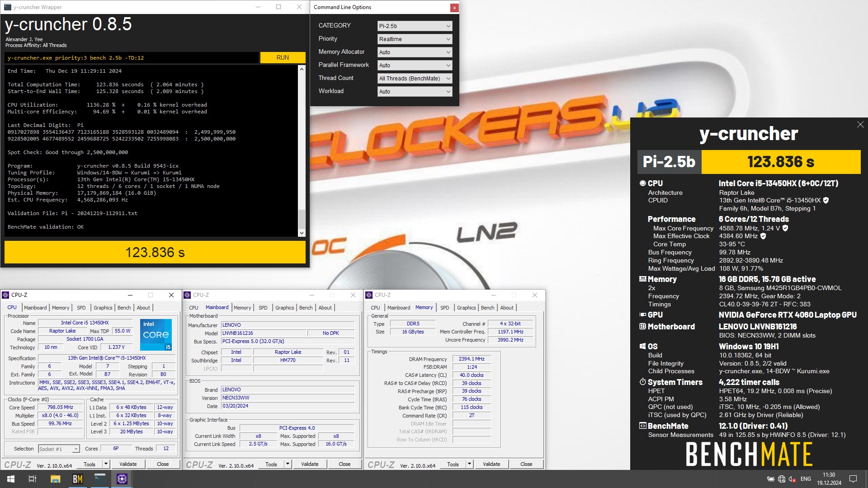Open BenchMate from the taskbar
The width and height of the screenshot is (868, 488).
click(78, 479)
